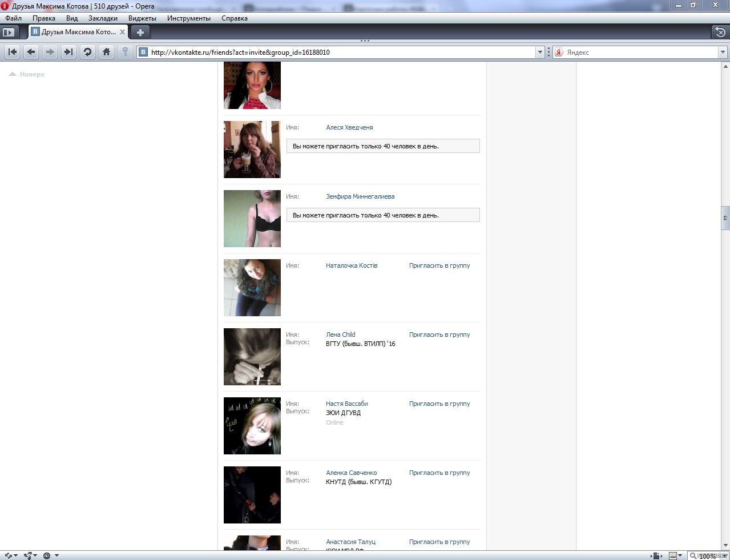Open Алеся Хведченя's profile link

(x=349, y=127)
